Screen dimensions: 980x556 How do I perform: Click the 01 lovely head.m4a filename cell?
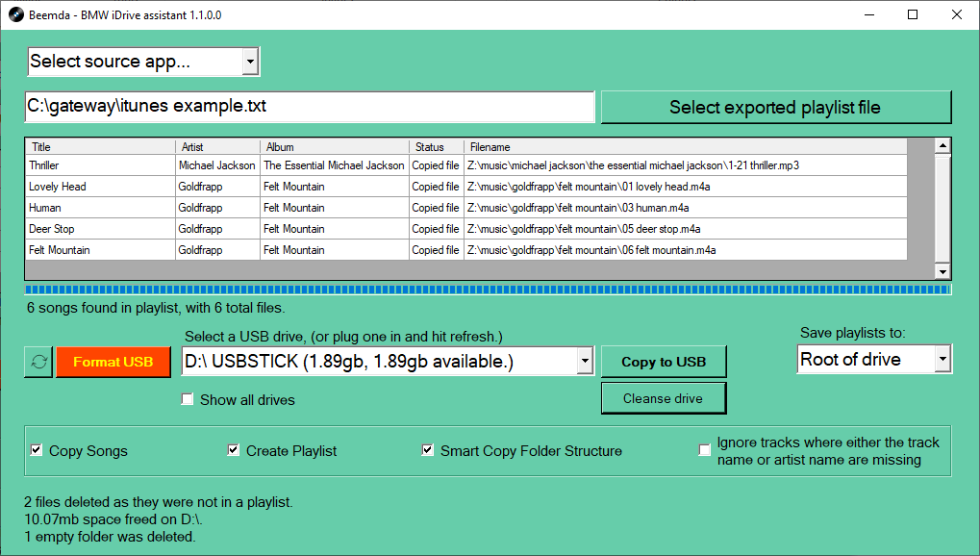[686, 187]
